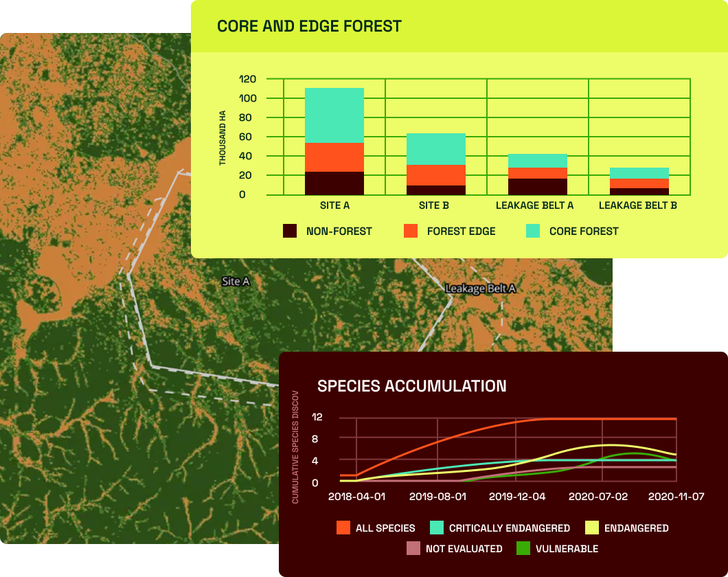The image size is (728, 577).
Task: Click the ALL SPECIES legend label
Action: pyautogui.click(x=385, y=528)
